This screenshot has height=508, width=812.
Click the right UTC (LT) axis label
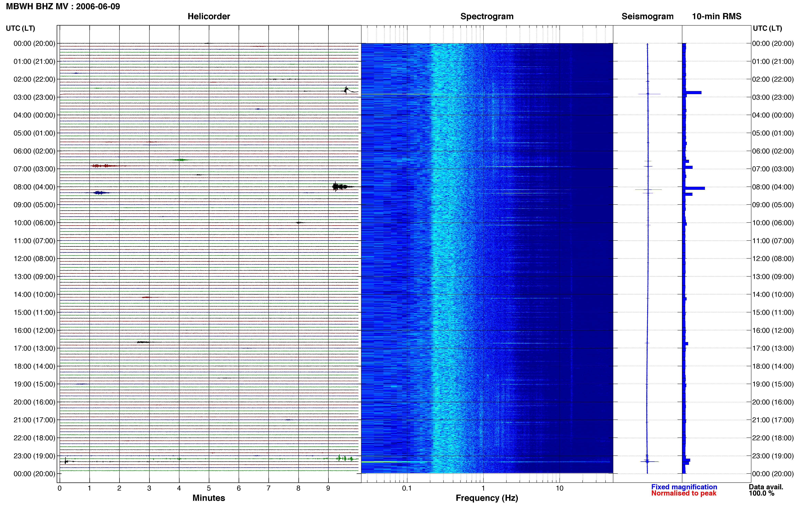pyautogui.click(x=767, y=28)
